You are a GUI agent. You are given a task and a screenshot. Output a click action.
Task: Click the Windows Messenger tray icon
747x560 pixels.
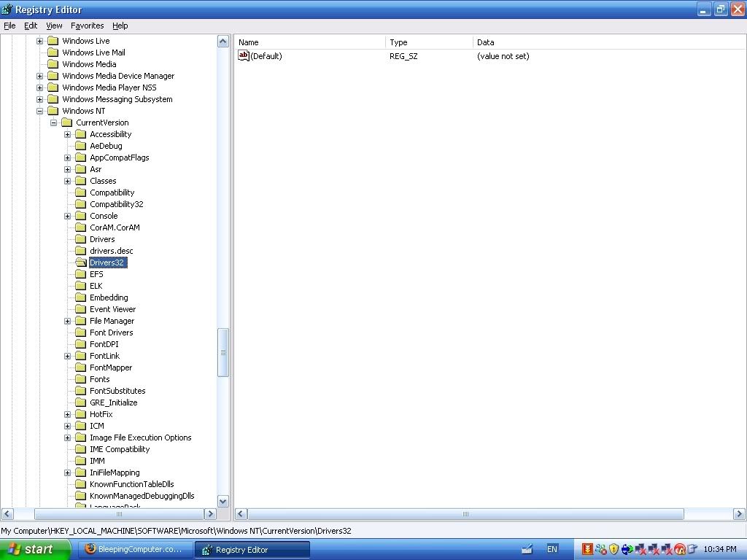[601, 549]
